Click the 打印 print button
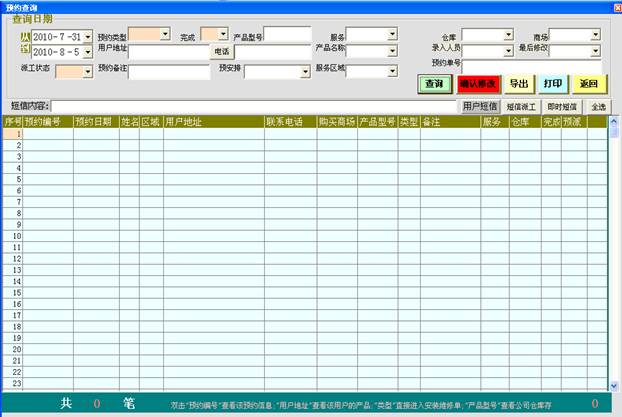 tap(553, 84)
